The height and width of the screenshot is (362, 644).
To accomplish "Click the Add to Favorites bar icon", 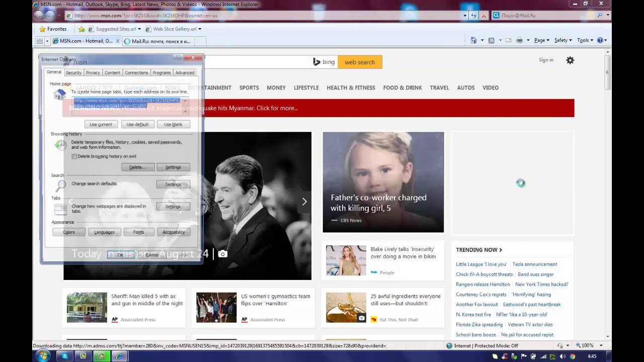I will tap(82, 29).
